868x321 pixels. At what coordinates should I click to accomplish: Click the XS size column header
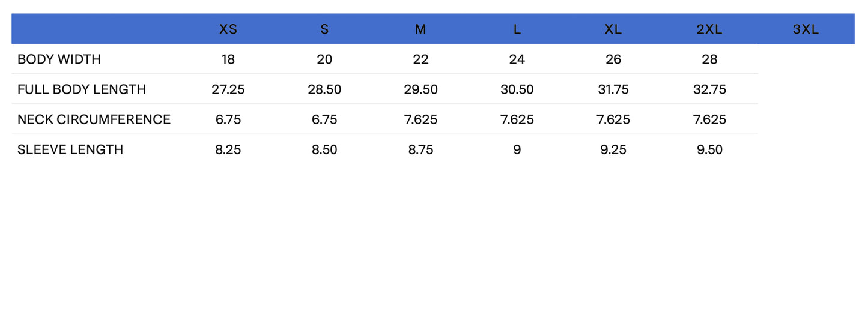click(x=228, y=29)
